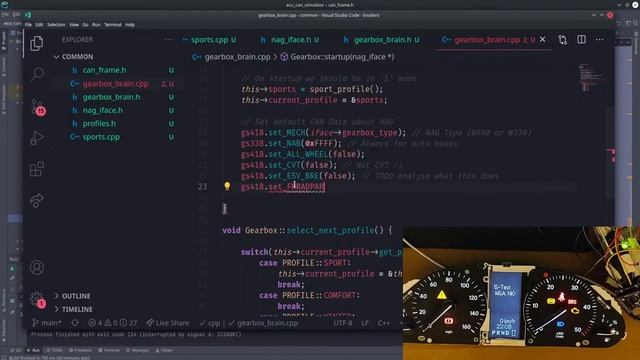
Task: Place cursor at set_FRRADPAR on line 23
Action: (x=297, y=187)
